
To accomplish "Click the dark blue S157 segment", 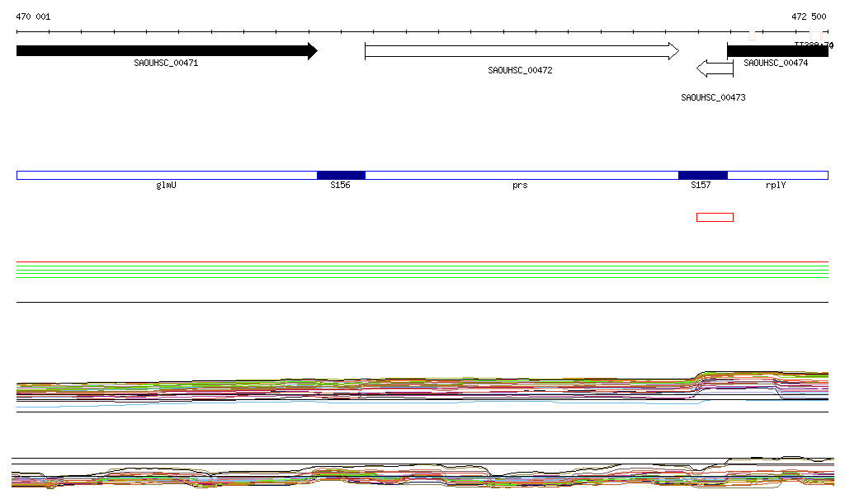I will point(702,175).
